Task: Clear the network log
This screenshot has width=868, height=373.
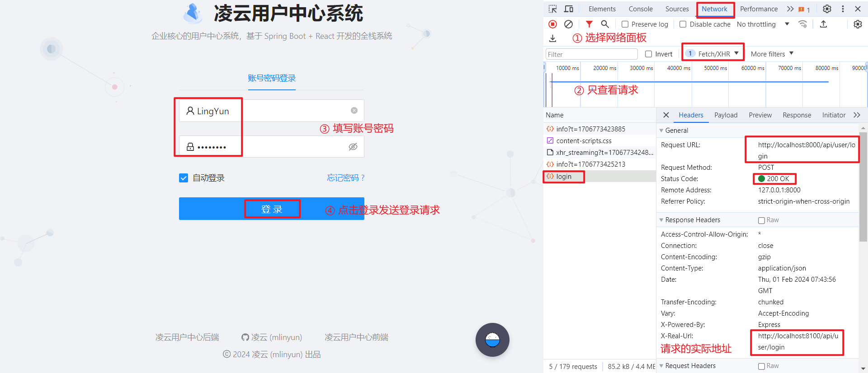Action: pos(569,24)
